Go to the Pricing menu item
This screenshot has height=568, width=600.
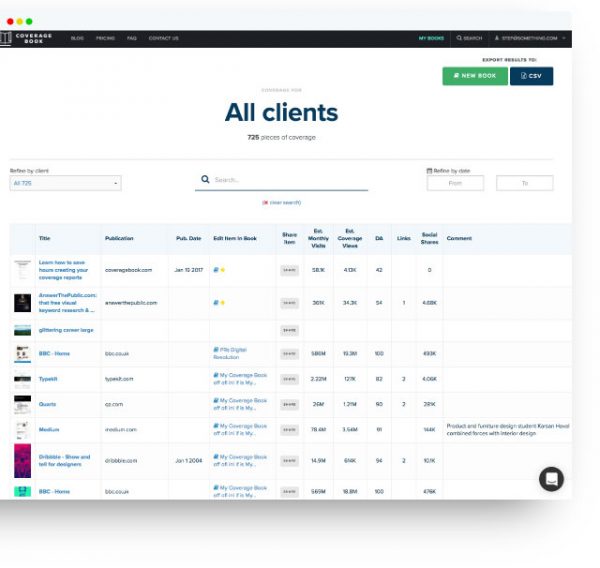105,38
